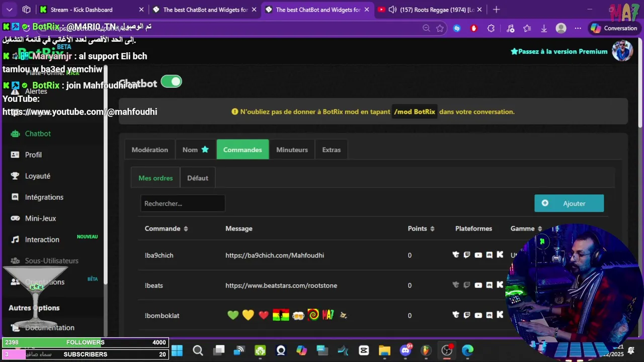Select the Défaut sub-tab
Viewport: 644px width, 362px height.
coord(197,178)
